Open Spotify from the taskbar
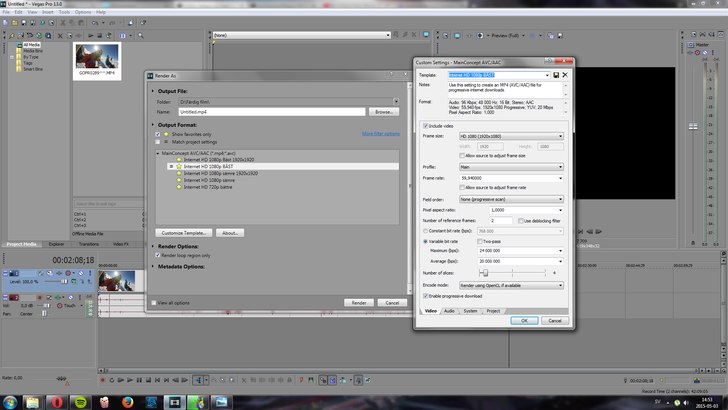Viewport: 728px width, 410px height. (79, 401)
